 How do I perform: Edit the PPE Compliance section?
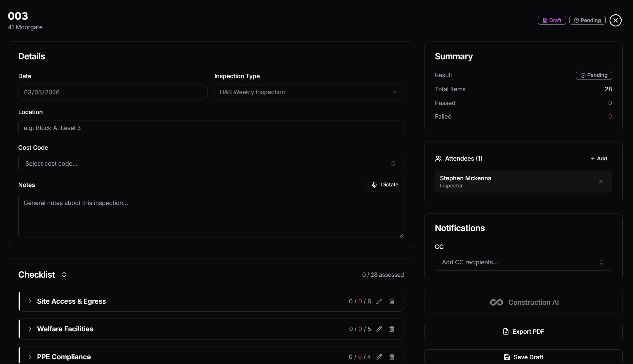(379, 357)
